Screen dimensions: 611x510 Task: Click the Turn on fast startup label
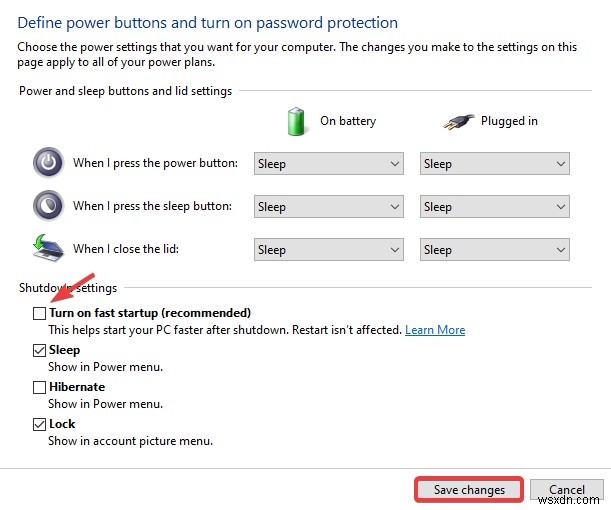(150, 313)
